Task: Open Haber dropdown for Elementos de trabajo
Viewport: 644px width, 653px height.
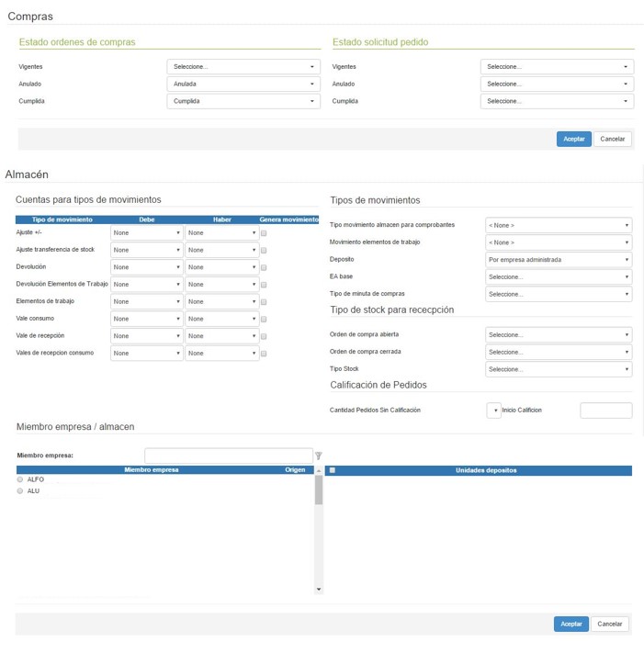Action: [221, 301]
